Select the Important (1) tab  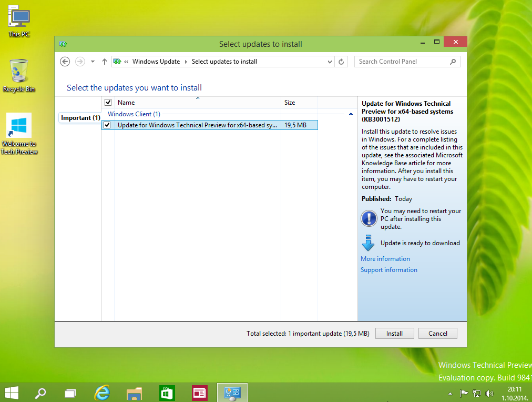click(x=80, y=118)
